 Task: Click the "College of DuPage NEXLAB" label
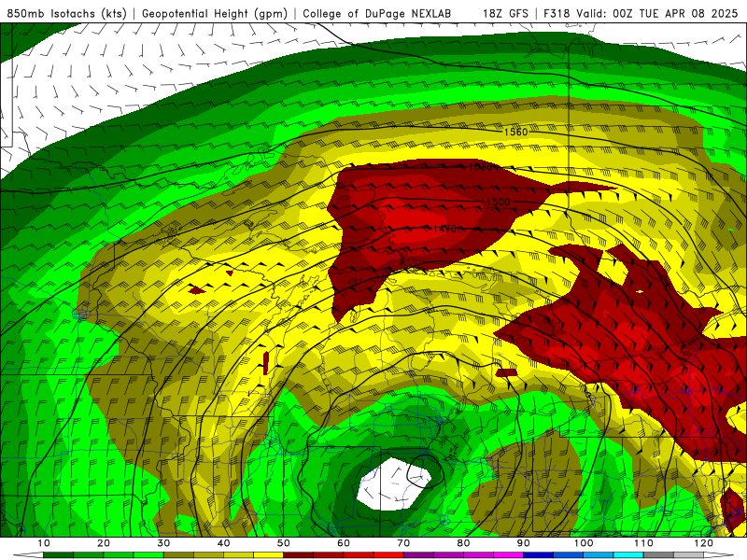(x=377, y=13)
